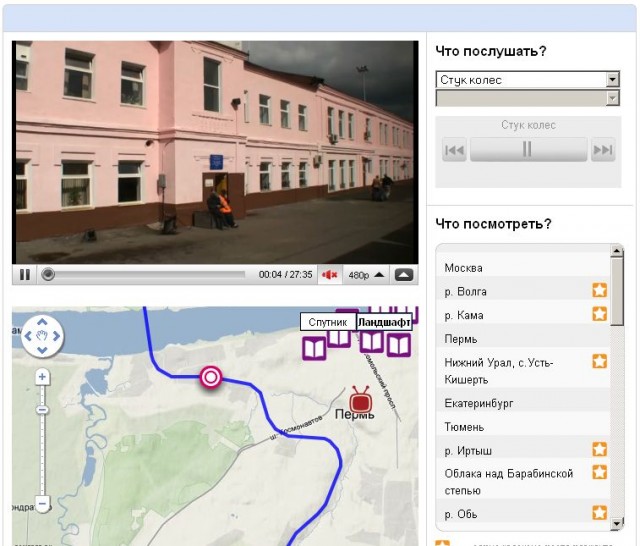This screenshot has height=546, width=640.
Task: Click the video progress seek bar
Action: point(145,274)
